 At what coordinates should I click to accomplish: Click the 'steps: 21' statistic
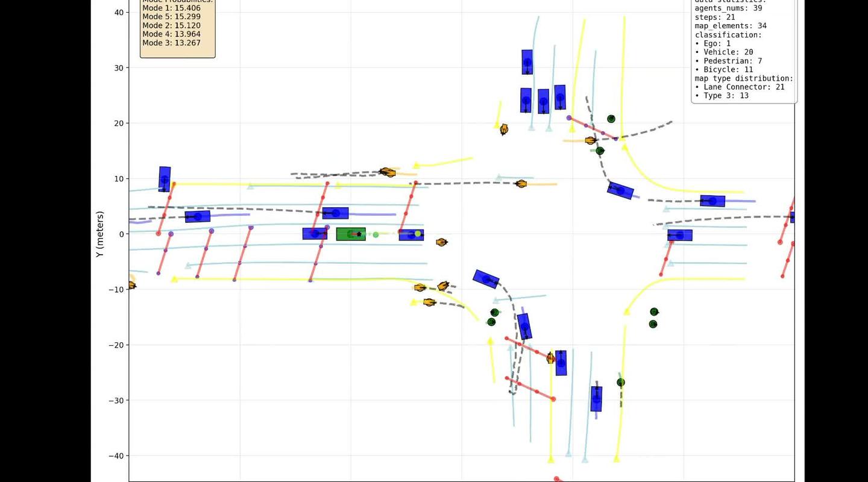click(x=715, y=17)
